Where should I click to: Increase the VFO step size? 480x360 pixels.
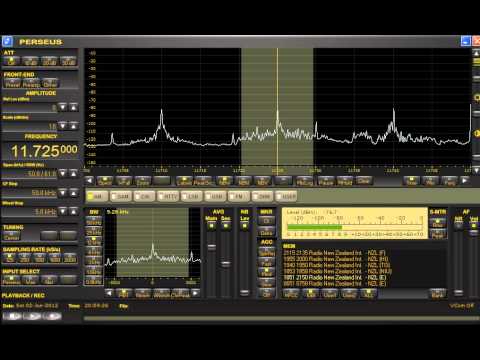coord(73,193)
